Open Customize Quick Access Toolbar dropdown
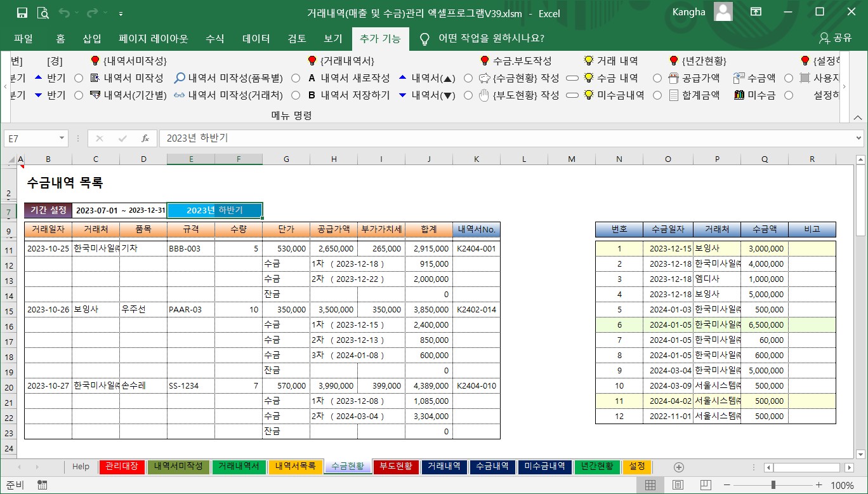 pyautogui.click(x=121, y=13)
